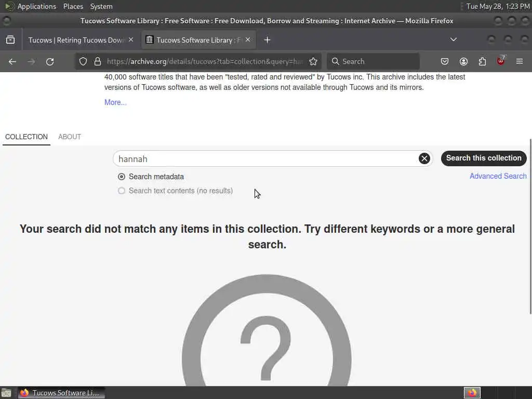Open the extensions puzzle icon
The height and width of the screenshot is (399, 532).
pos(482,61)
